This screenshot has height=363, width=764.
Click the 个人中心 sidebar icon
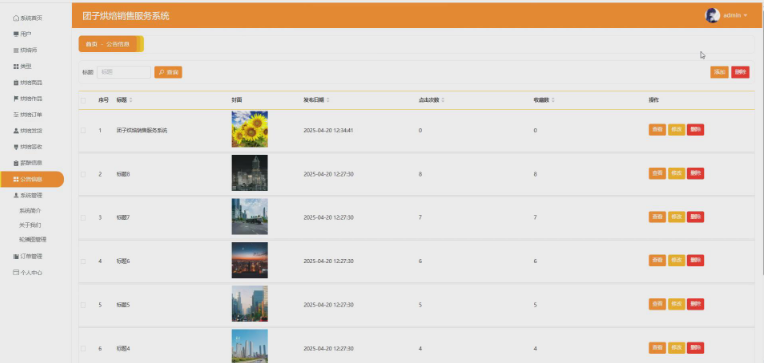point(16,272)
